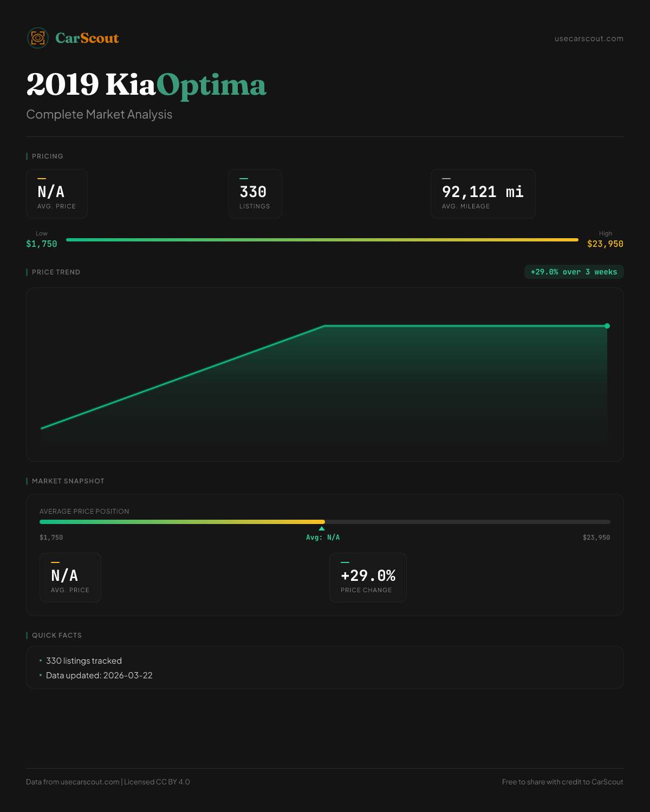Click the $1,750 low price label
Viewport: 650px width, 812px height.
tap(42, 244)
